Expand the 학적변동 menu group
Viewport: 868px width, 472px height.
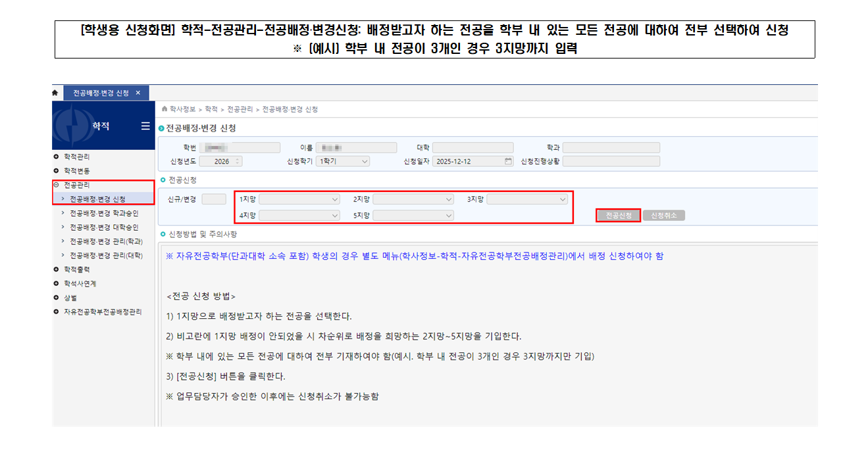57,171
